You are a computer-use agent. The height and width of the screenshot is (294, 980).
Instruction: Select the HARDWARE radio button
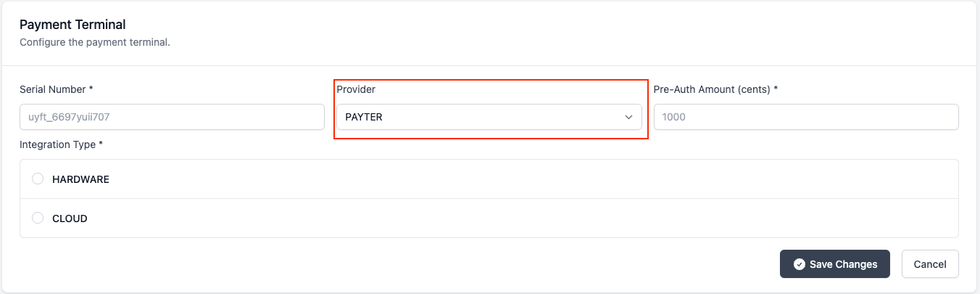pos(38,179)
